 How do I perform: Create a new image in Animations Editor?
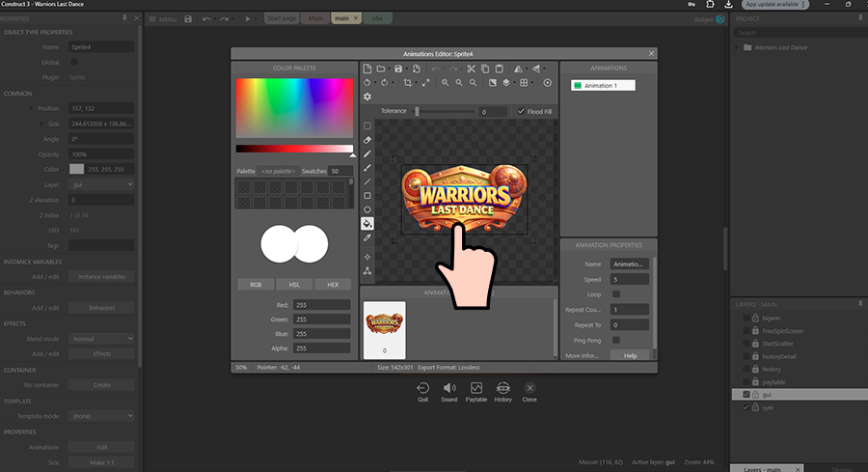[x=367, y=69]
